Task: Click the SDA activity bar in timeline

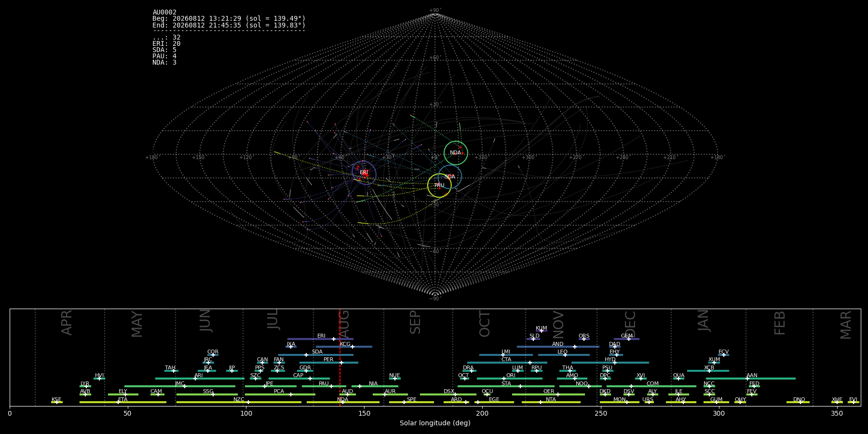Action: click(x=316, y=355)
